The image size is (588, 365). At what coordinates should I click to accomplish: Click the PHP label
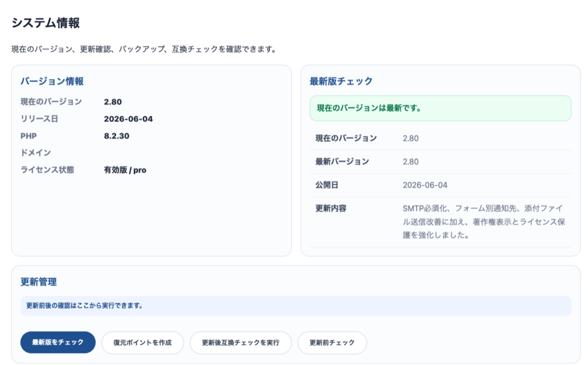pos(29,136)
